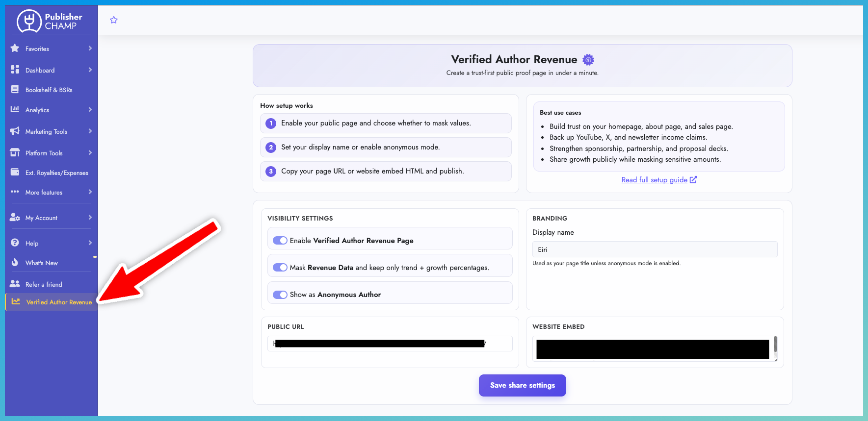The image size is (868, 421).
Task: Open the Read full setup guide link
Action: pos(654,180)
